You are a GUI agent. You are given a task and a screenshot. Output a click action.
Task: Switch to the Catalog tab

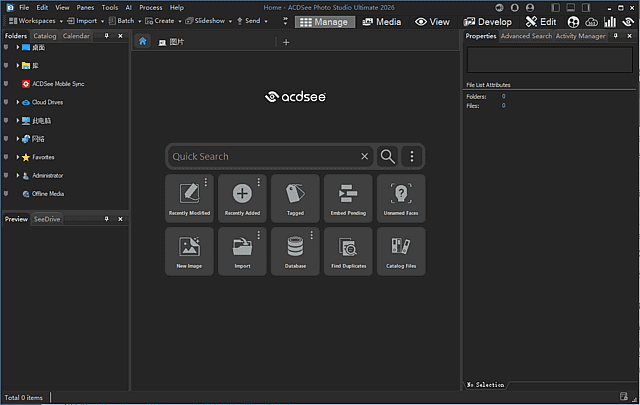pos(44,36)
